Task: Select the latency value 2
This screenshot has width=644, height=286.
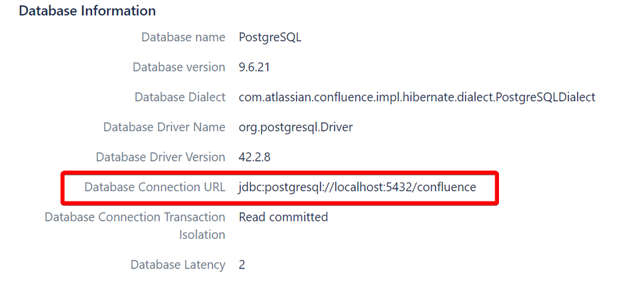Action: pyautogui.click(x=242, y=265)
